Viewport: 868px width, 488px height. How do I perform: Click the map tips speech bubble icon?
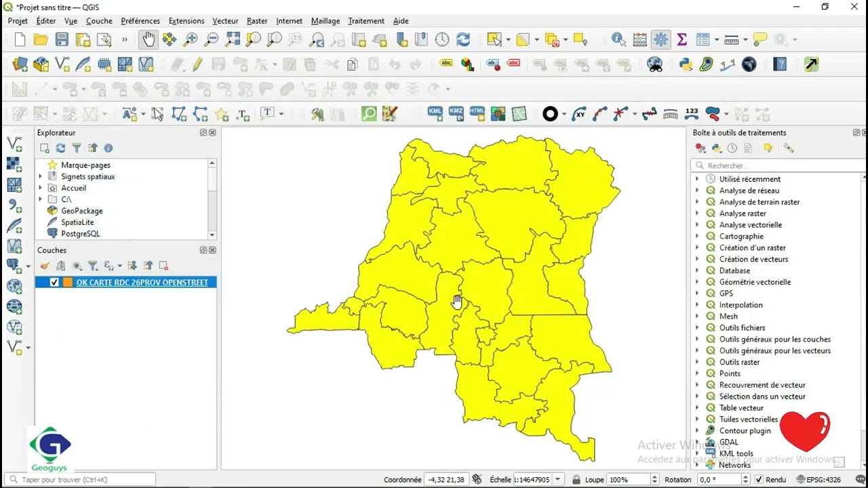pos(759,39)
